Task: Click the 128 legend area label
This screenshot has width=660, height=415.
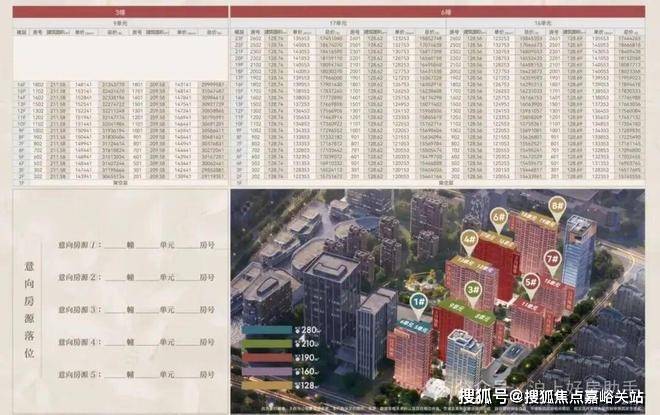Action: (x=308, y=385)
